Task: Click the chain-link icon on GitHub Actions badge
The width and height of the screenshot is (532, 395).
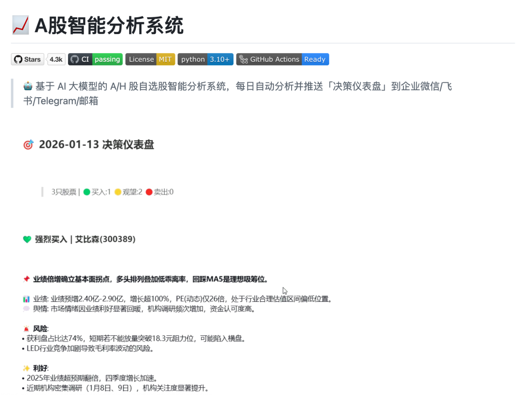Action: (243, 59)
